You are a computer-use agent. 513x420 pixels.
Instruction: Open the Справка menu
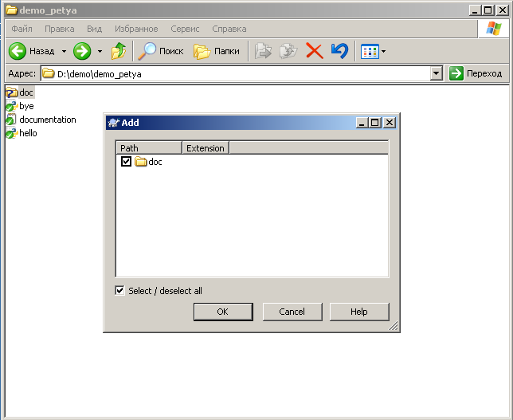point(229,29)
